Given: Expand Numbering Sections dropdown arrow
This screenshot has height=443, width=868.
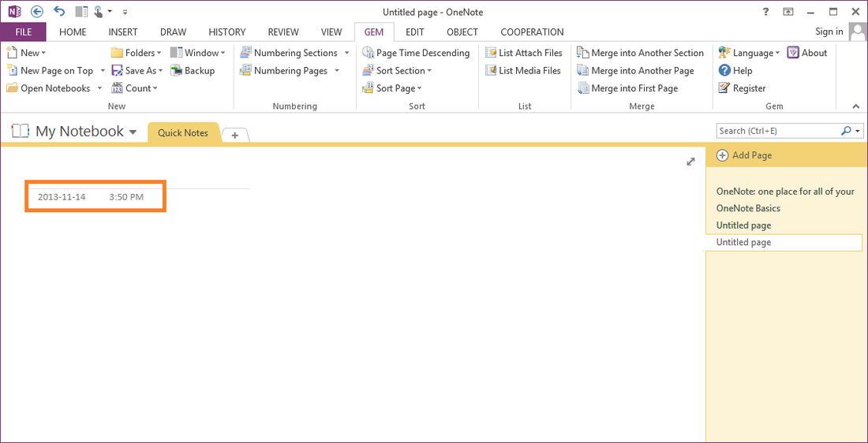Looking at the screenshot, I should point(346,53).
